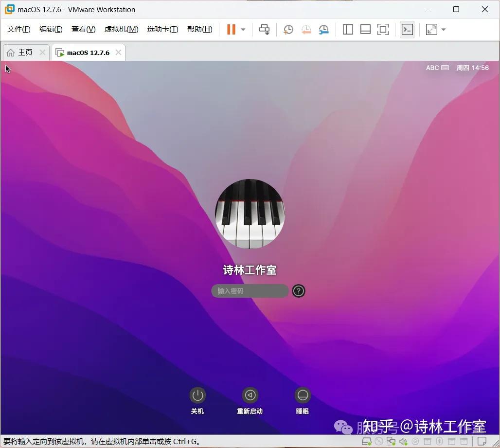Open the power options arrow beside the pause button
This screenshot has width=500, height=448.
[x=243, y=30]
